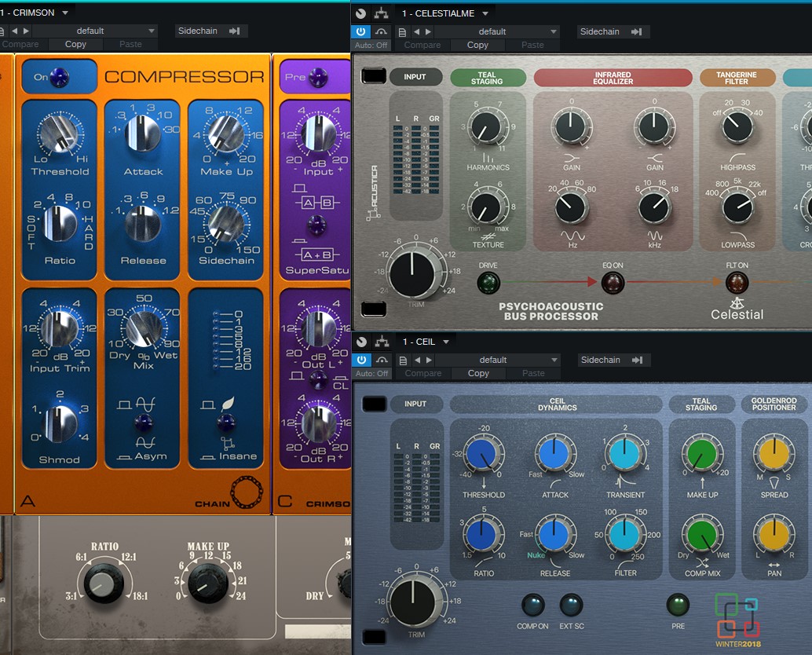Open Celestialme default preset dropdown

pos(496,31)
